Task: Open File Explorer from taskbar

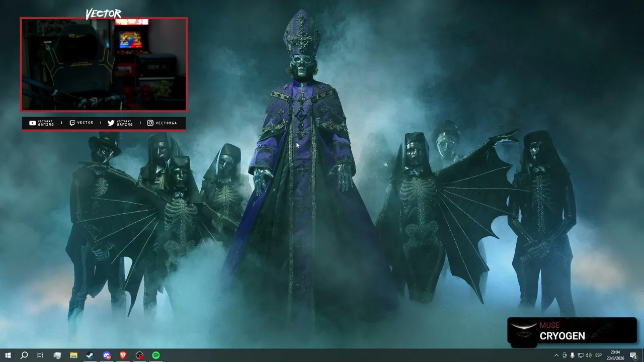Action: tap(73, 355)
